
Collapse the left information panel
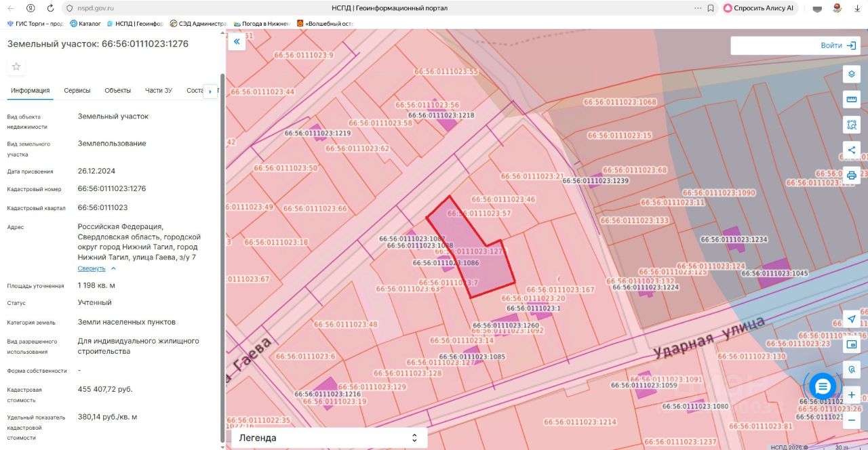(x=237, y=42)
